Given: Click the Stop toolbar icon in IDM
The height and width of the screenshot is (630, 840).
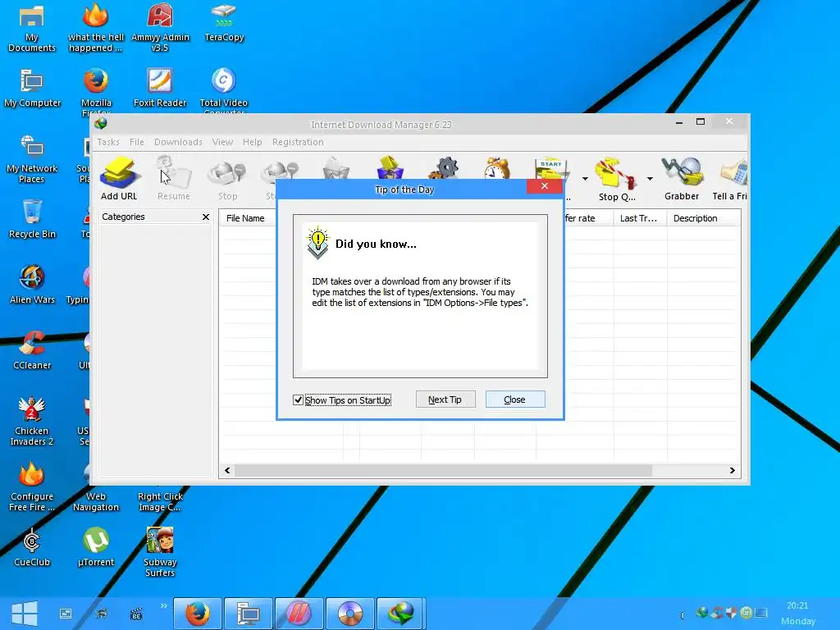Looking at the screenshot, I should pos(227,178).
